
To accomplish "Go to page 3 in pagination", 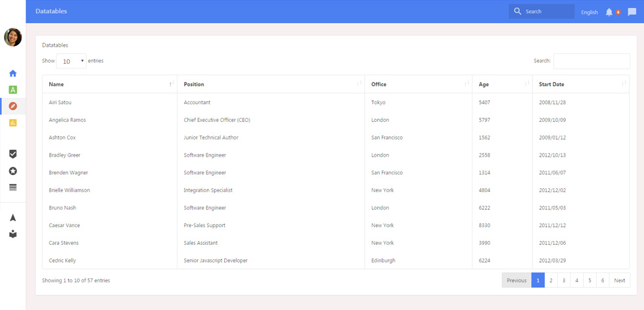I will pos(564,280).
